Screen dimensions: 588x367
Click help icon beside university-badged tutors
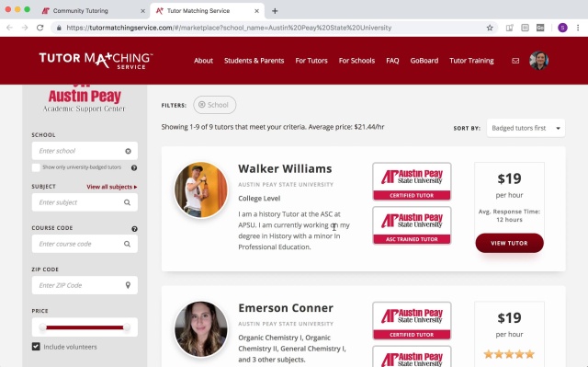tap(134, 167)
